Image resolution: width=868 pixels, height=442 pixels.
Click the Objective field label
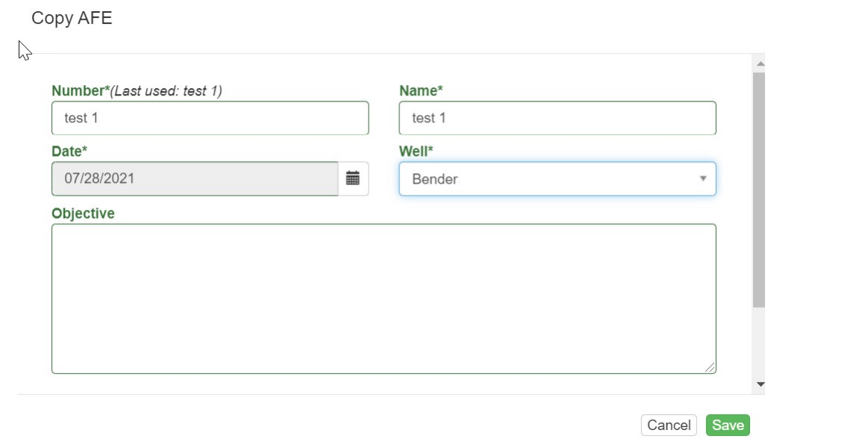pos(83,214)
